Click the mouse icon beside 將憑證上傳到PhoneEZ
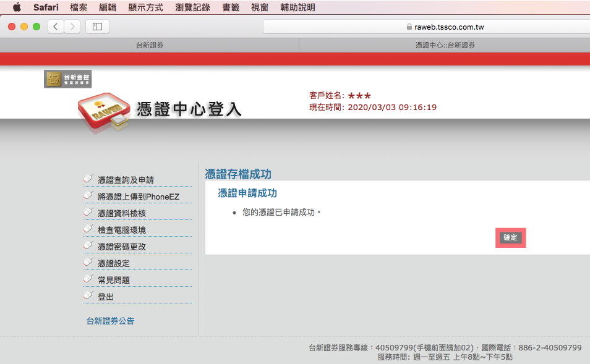590x364 pixels. pos(88,195)
